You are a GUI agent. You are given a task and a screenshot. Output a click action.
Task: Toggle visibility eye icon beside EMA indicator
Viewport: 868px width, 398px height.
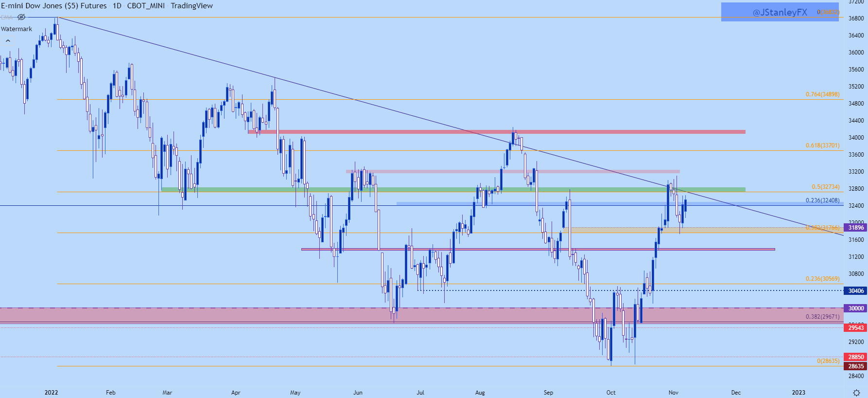click(x=21, y=17)
